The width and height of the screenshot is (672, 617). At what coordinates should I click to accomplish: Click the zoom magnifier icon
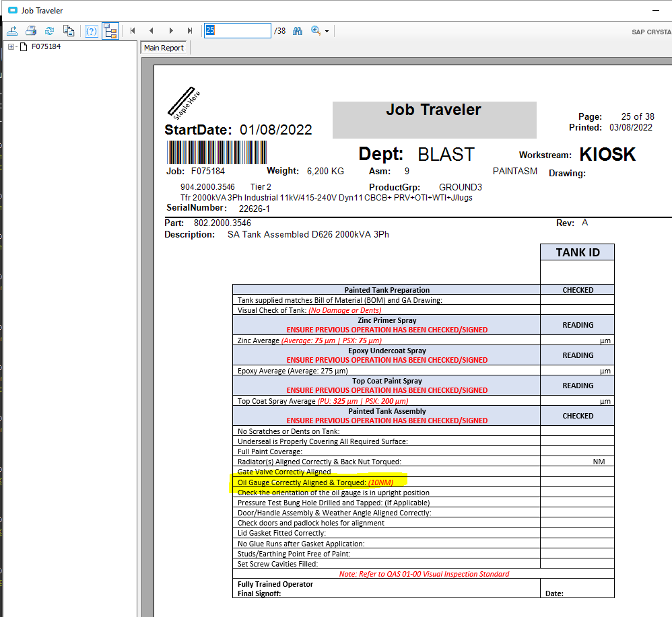(x=316, y=31)
